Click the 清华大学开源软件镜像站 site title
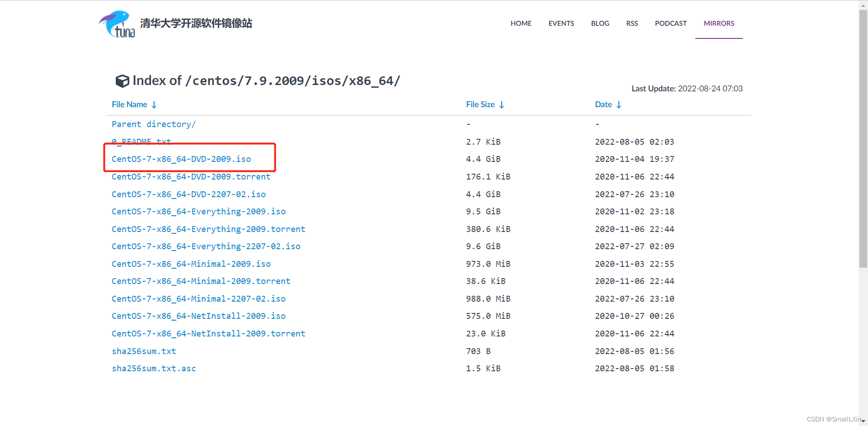This screenshot has width=868, height=426. tap(196, 23)
